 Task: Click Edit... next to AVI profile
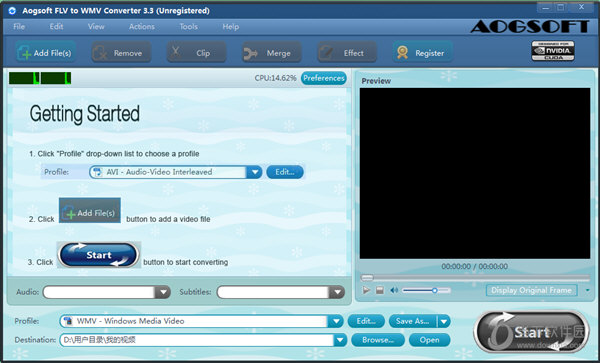[x=285, y=172]
